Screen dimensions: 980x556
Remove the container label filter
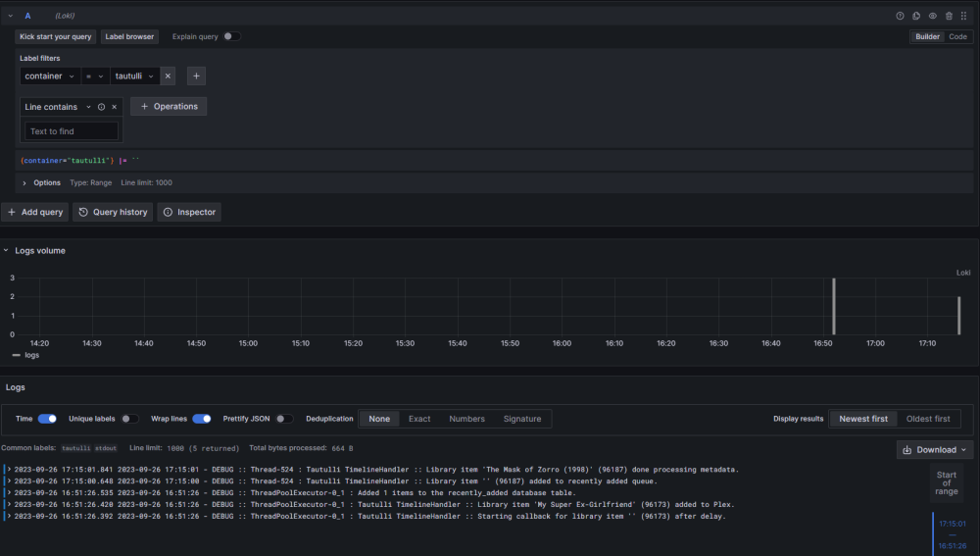pyautogui.click(x=168, y=76)
